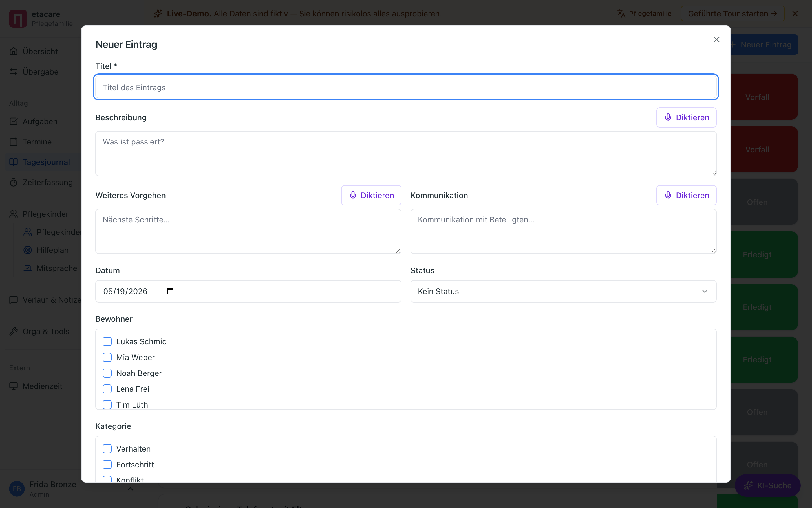Expand the Pflegekinder section header in sidebar
812x508 pixels.
pos(45,214)
